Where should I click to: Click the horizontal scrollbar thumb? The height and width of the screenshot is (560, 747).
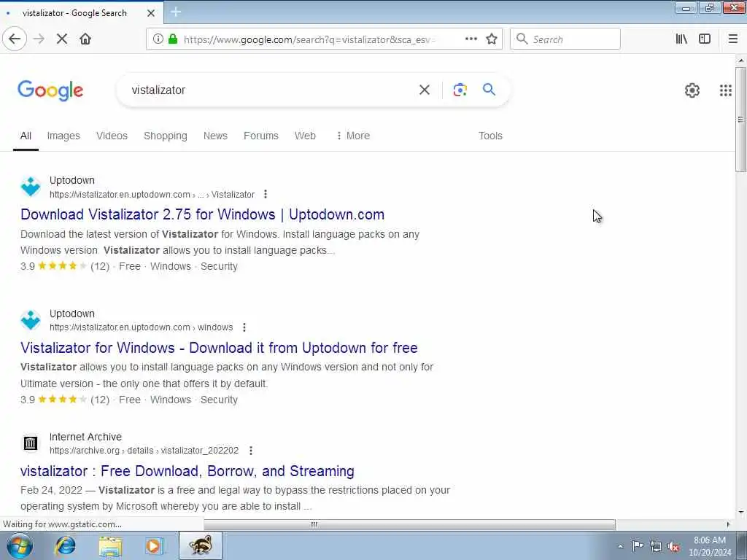[410, 524]
